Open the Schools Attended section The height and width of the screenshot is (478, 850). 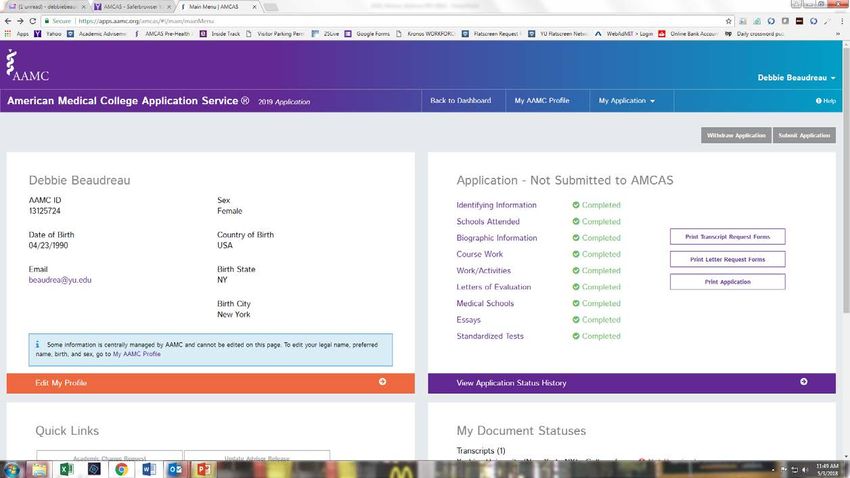point(488,222)
